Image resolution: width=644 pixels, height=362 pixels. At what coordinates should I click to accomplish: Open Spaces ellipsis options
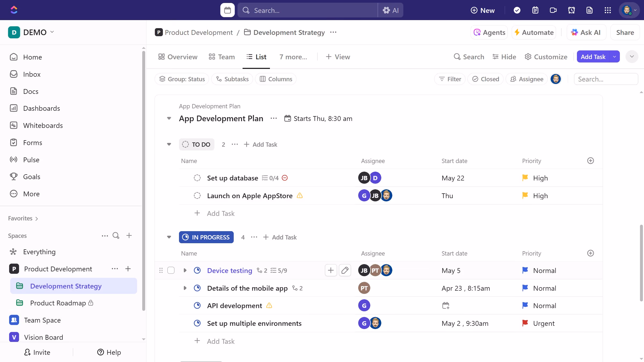point(105,236)
